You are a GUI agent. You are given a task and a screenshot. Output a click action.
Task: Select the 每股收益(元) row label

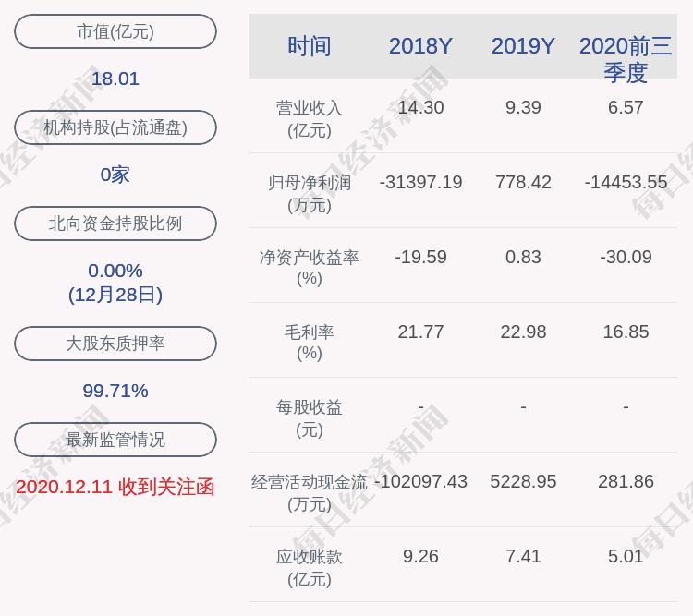(309, 418)
